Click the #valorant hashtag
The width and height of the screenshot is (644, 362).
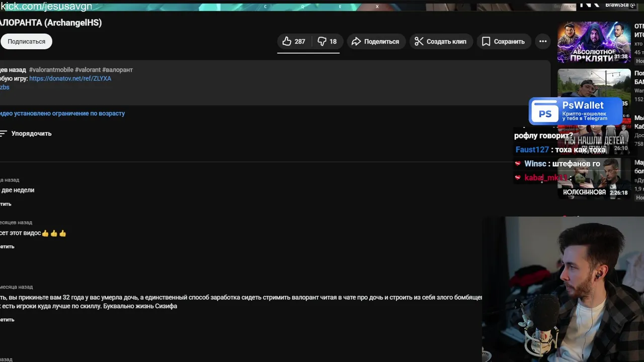click(x=88, y=70)
